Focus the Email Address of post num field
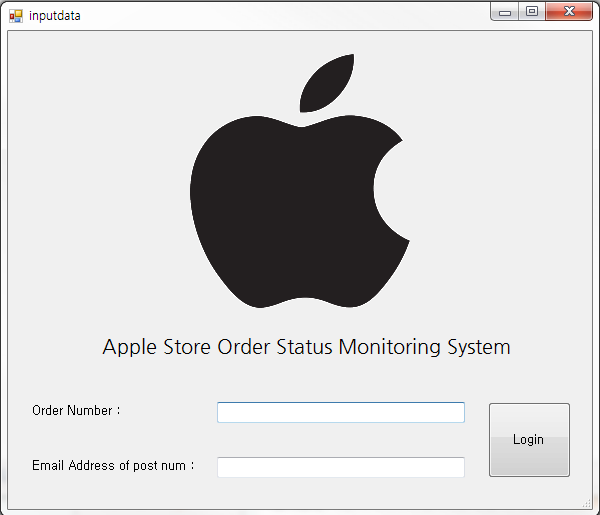This screenshot has width=600, height=515. [341, 467]
